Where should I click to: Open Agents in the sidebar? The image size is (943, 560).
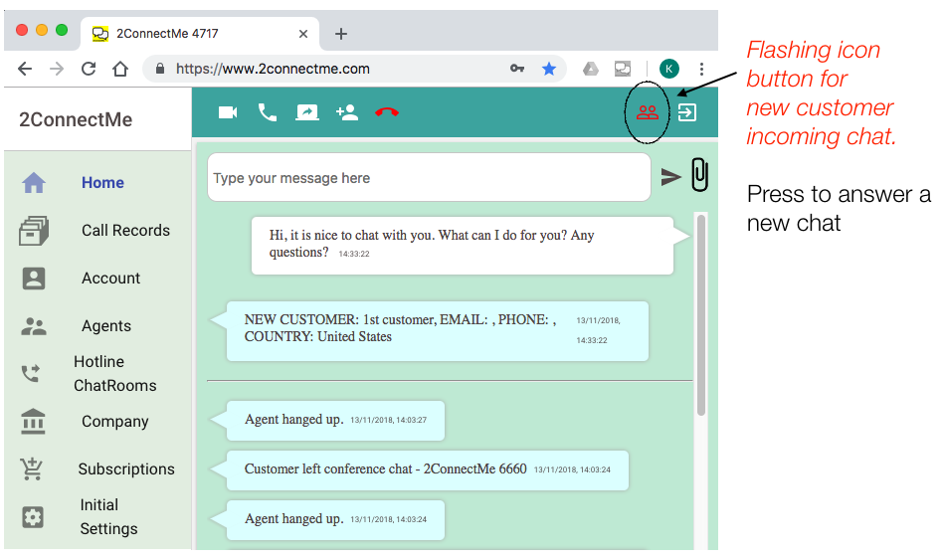(105, 326)
